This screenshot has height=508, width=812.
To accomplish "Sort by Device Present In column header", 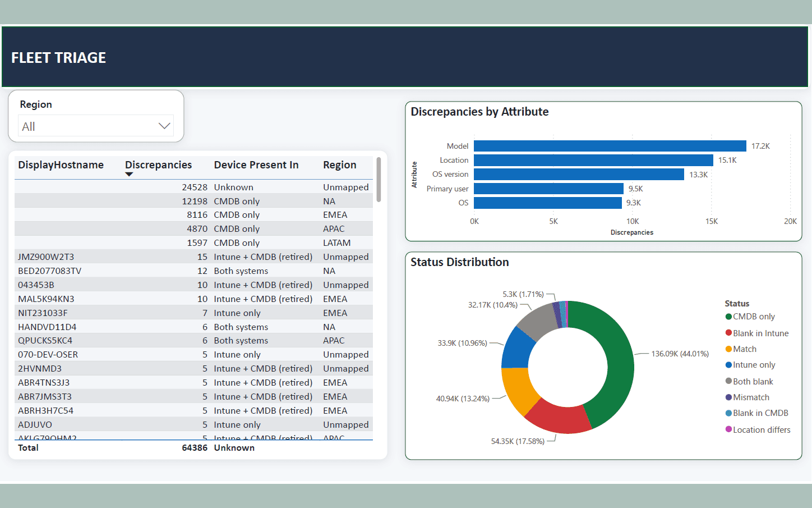I will click(256, 165).
